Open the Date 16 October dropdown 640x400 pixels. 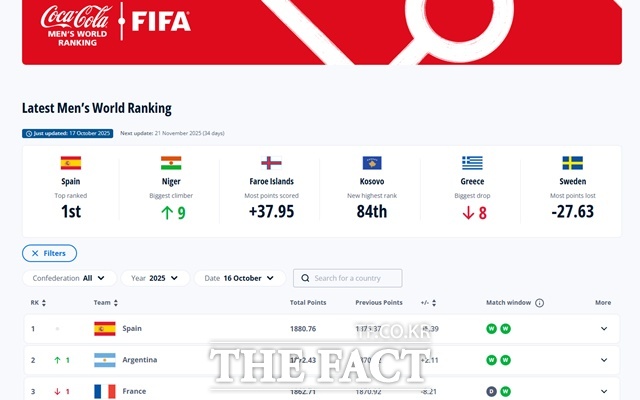[x=238, y=278]
